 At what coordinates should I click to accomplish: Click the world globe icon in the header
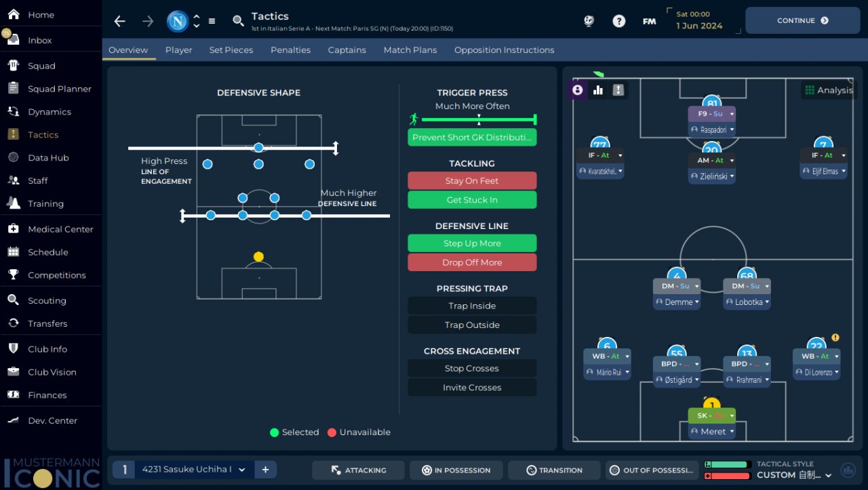point(589,21)
